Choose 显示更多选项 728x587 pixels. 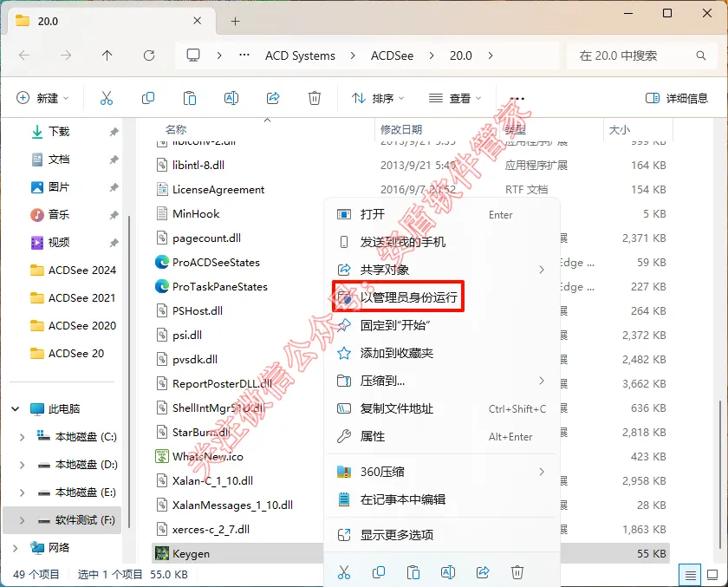click(442, 535)
